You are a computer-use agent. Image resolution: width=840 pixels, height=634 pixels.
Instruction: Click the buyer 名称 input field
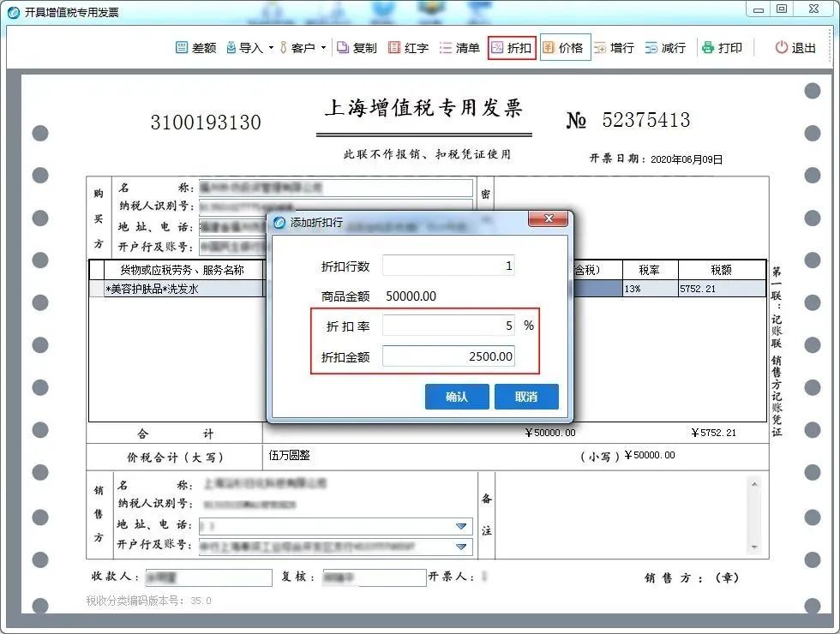(x=335, y=188)
